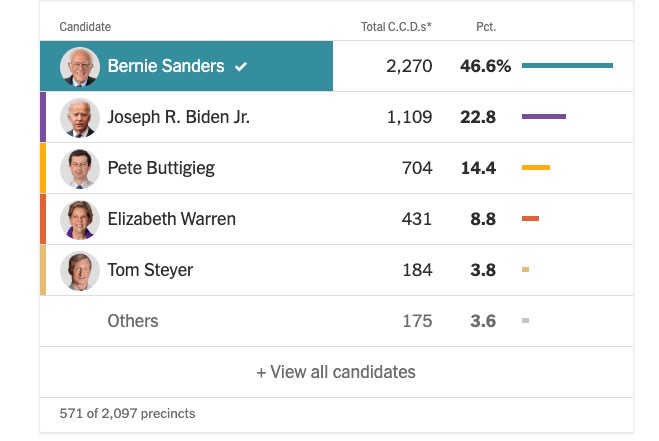Click the 571 of 2,097 precincts text
The image size is (659, 441).
[127, 413]
